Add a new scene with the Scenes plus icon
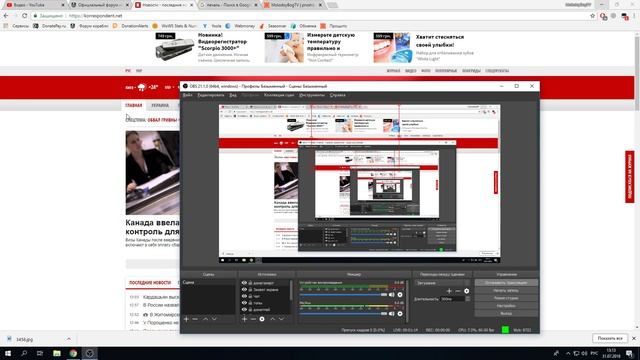Image resolution: width=640 pixels, height=360 pixels. 186,319
